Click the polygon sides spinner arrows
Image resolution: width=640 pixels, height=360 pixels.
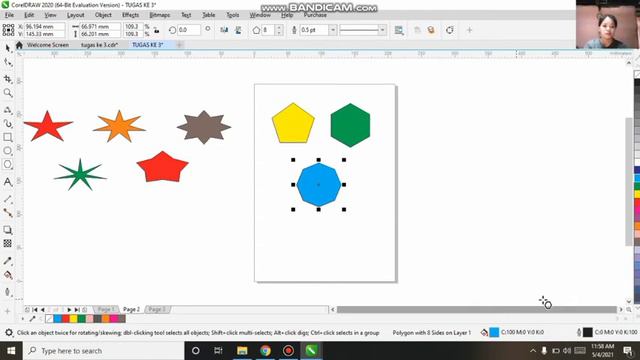(279, 30)
